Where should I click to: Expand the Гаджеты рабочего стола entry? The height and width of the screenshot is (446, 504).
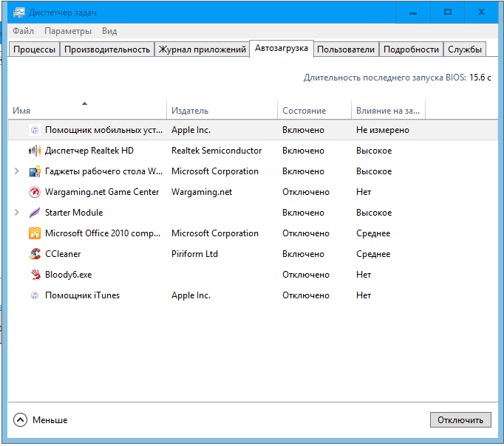click(17, 171)
